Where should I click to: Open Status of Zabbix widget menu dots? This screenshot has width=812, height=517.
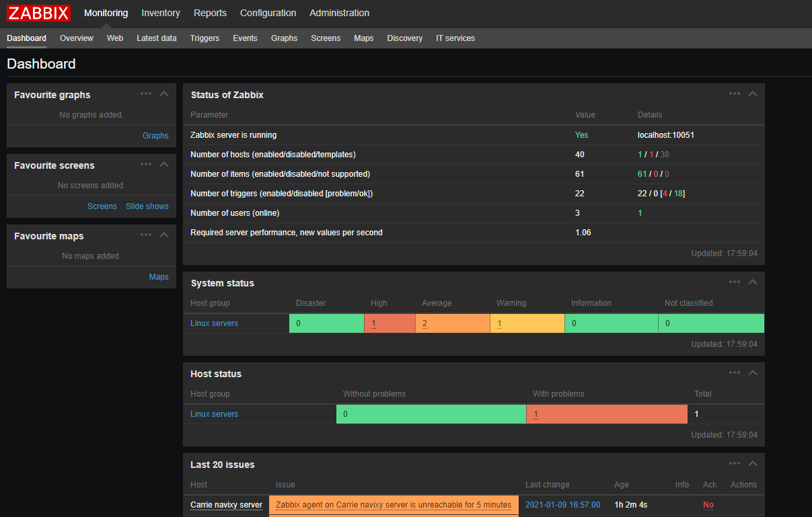click(x=735, y=93)
